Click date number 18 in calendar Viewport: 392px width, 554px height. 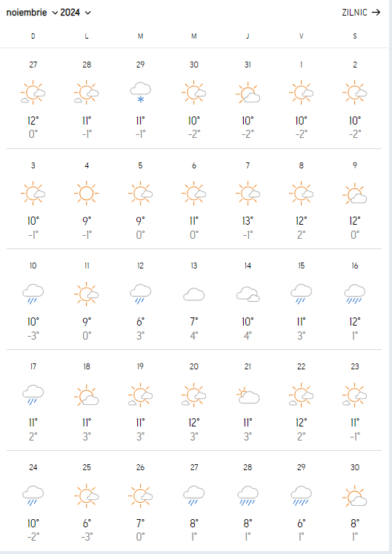coord(87,366)
